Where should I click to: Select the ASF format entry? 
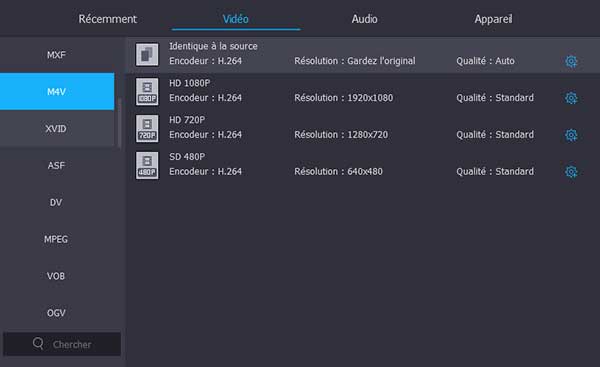57,165
